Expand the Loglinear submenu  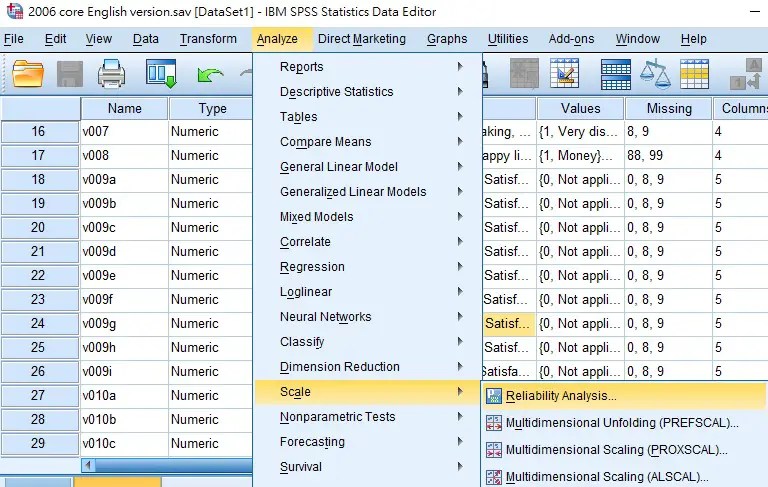pyautogui.click(x=367, y=292)
